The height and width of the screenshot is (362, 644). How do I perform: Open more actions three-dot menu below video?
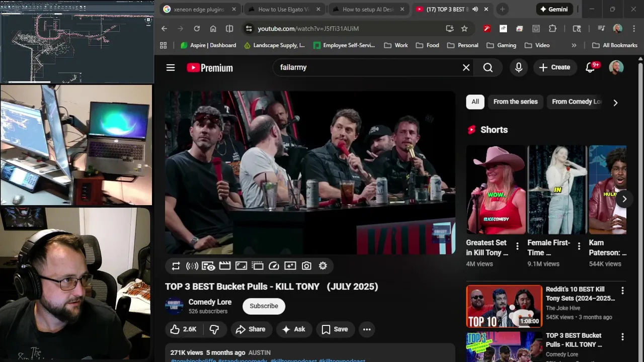pos(367,329)
